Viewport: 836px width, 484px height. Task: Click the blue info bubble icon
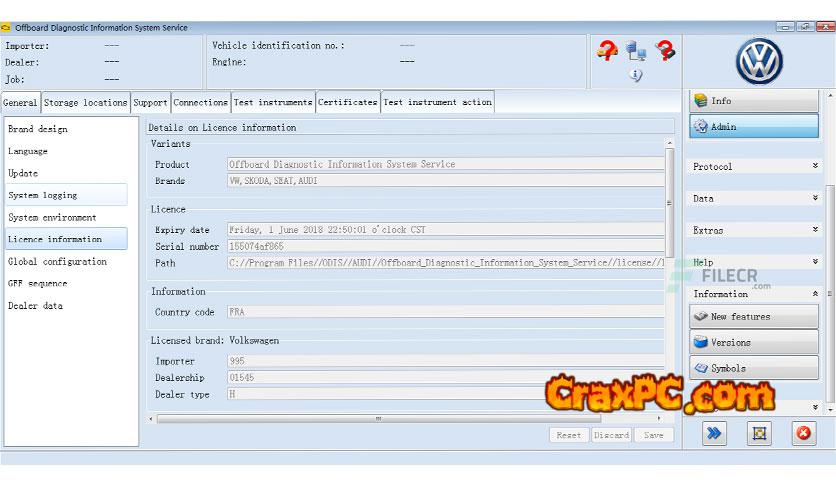pos(636,75)
